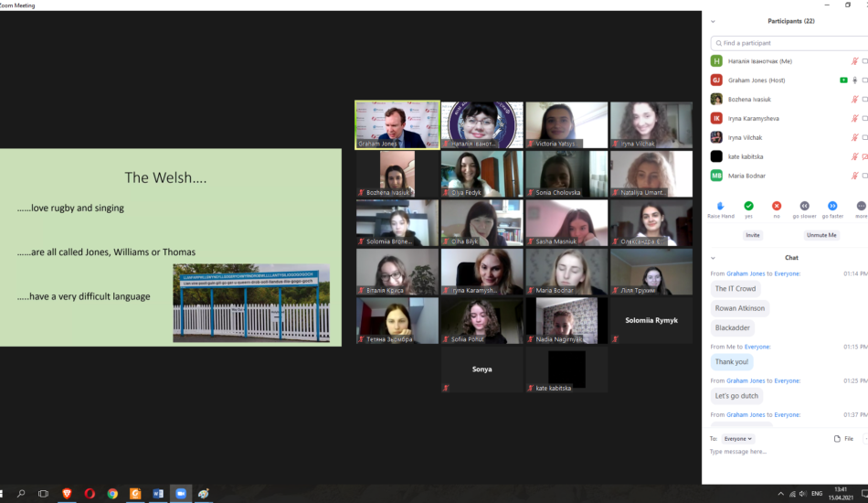
Task: Click the Find a participant search field
Action: 790,43
